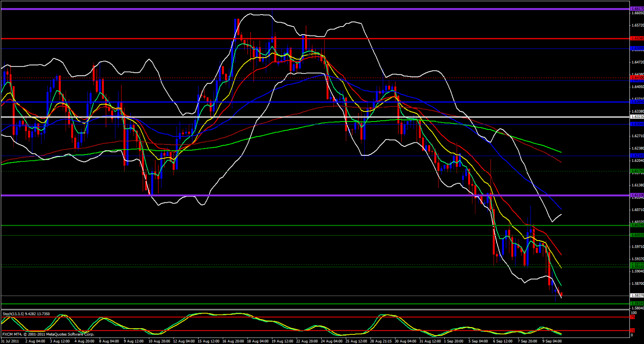Click the 1.59710 price scale value
Viewport: 644px width, 344px height.
(638, 247)
